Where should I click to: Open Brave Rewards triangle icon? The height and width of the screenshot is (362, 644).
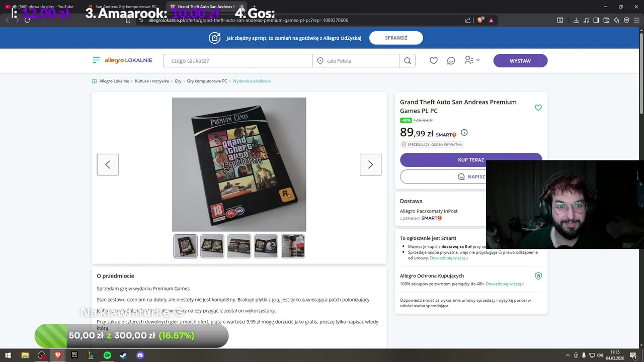(491, 20)
